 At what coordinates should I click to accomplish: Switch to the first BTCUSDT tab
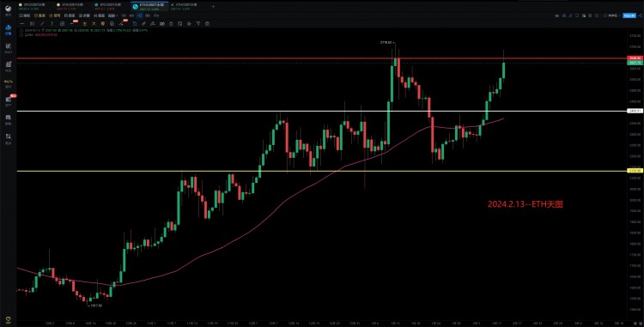(32, 7)
